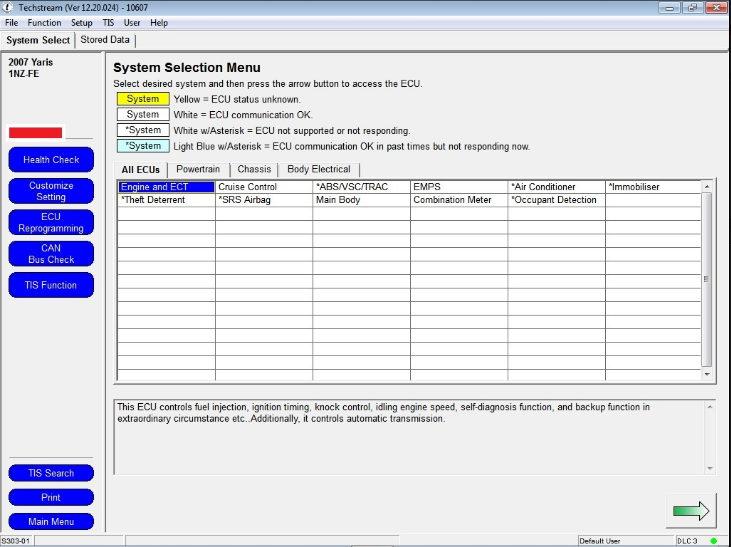Select *Theft Deterrent system

click(x=166, y=200)
